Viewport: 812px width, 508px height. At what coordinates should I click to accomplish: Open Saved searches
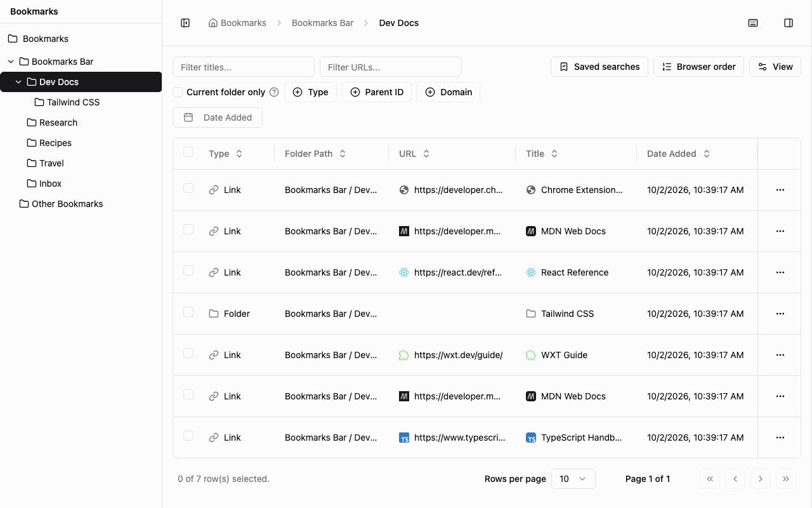pyautogui.click(x=599, y=67)
